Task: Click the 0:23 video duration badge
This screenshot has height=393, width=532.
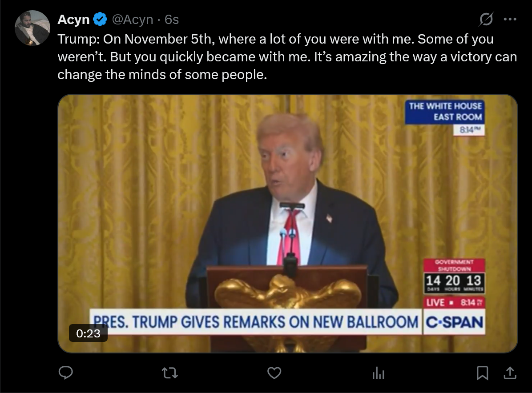Action: (x=88, y=333)
